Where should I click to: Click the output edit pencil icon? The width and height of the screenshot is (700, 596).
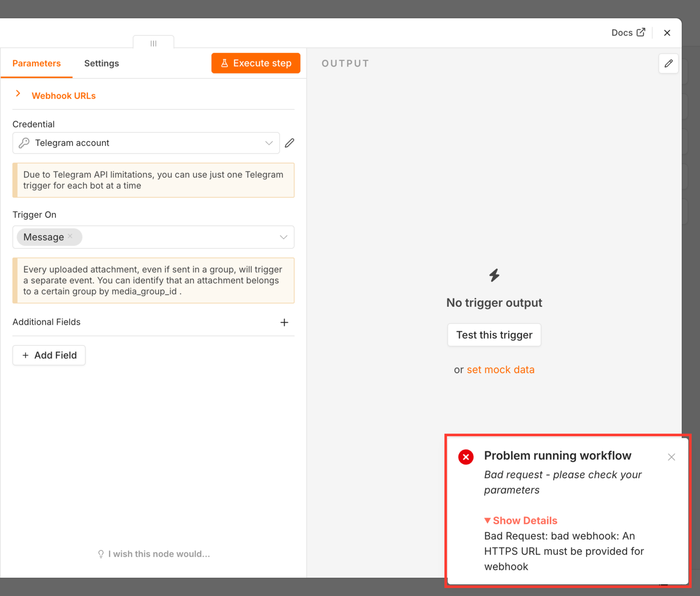(668, 64)
